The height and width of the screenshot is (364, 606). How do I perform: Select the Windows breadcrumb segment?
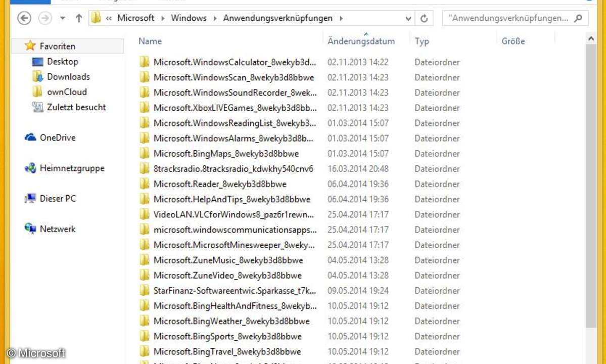point(189,18)
